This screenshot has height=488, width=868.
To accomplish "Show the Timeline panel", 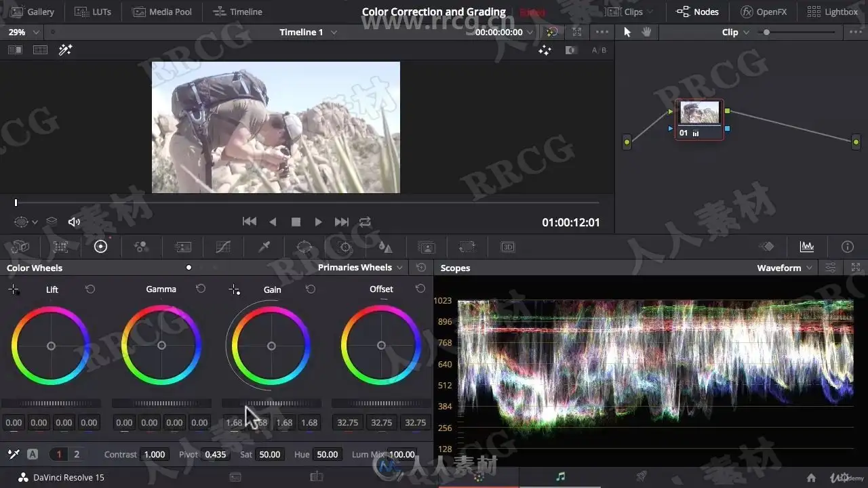I will pyautogui.click(x=237, y=12).
